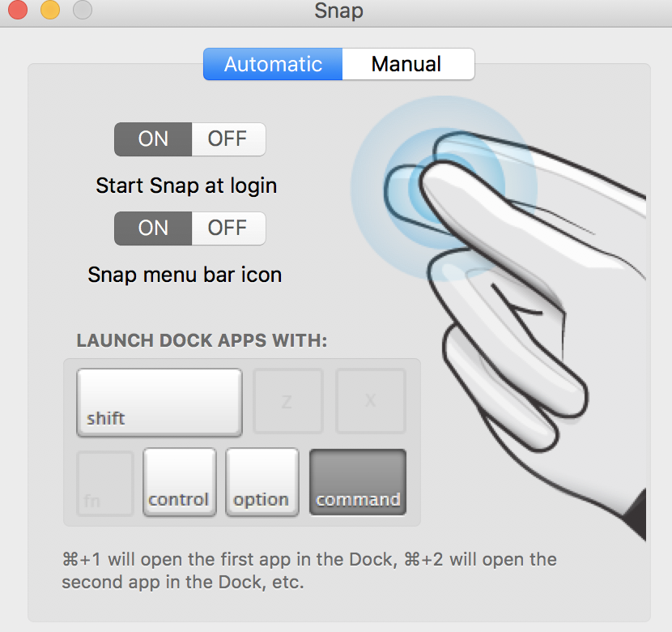Click the LAUNCH DOCK APPS WITH heading

202,340
